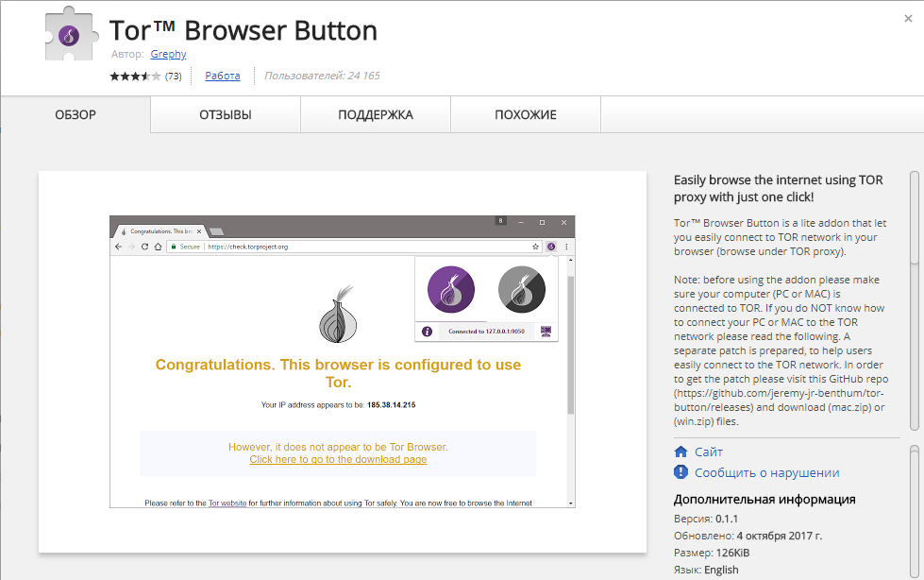The height and width of the screenshot is (580, 924).
Task: Click the Tor extension toolbar icon in the preview browser
Action: coord(551,247)
